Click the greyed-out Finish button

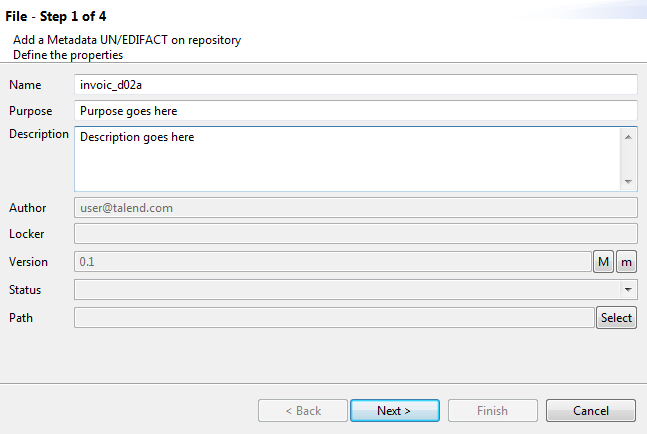point(492,411)
